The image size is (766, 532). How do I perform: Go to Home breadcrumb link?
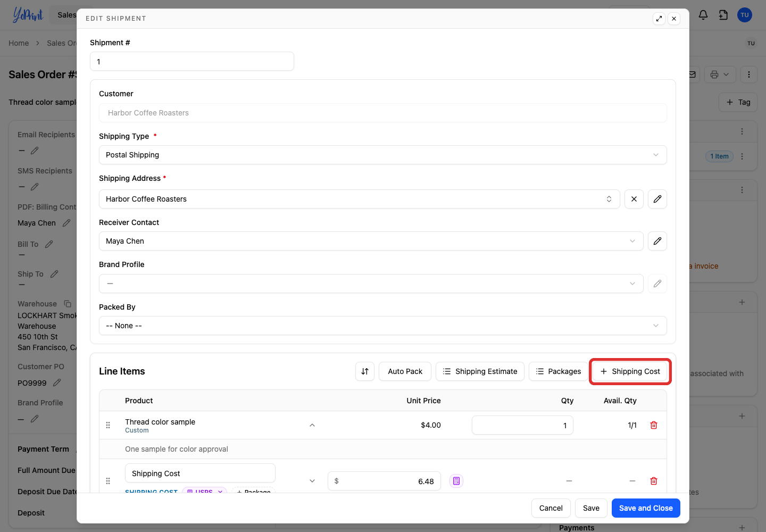click(19, 43)
